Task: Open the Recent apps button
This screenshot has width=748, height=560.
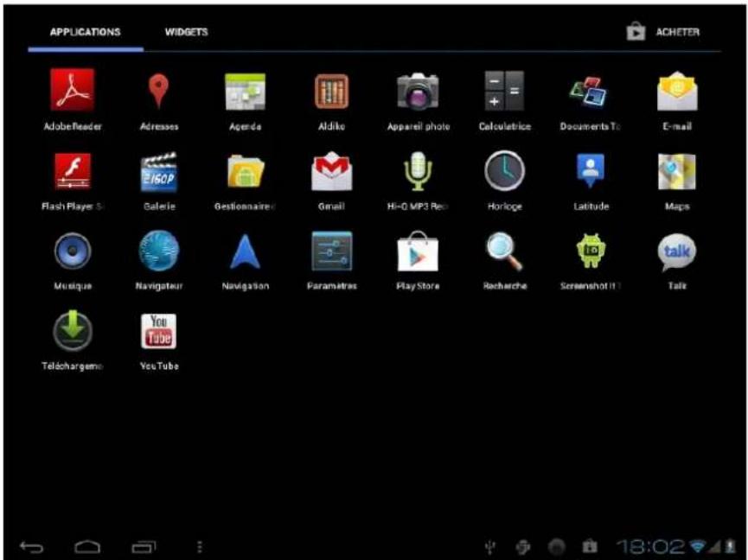Action: pyautogui.click(x=144, y=547)
